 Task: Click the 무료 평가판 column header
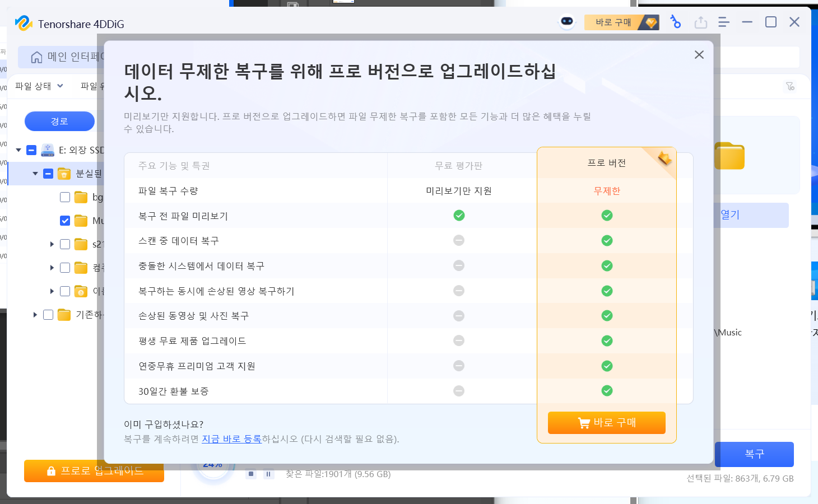tap(459, 166)
